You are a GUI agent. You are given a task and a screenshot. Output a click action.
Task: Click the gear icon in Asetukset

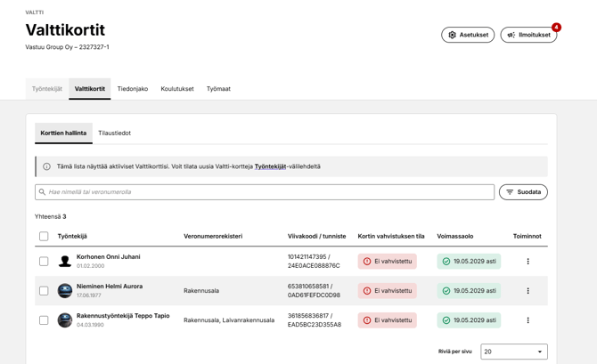pyautogui.click(x=452, y=35)
